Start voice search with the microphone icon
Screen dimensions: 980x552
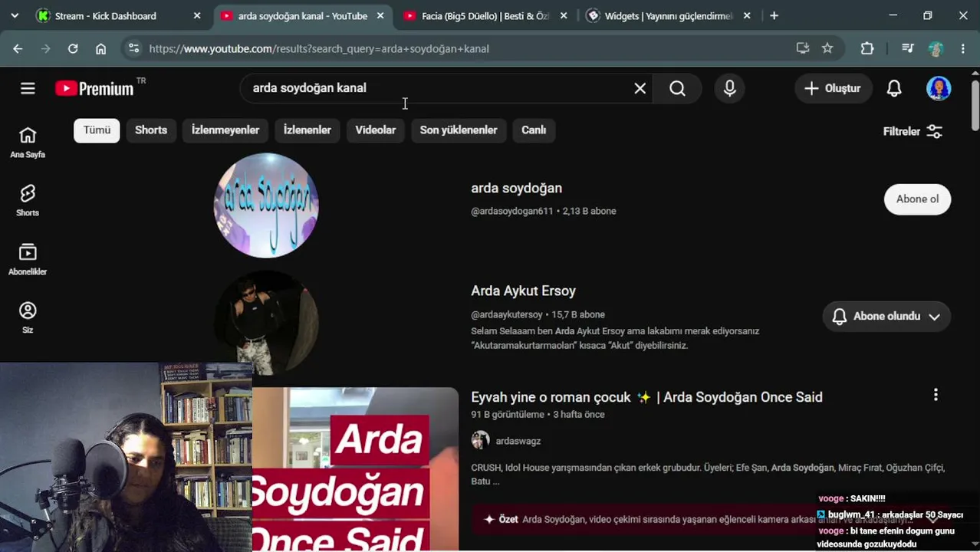pyautogui.click(x=729, y=88)
